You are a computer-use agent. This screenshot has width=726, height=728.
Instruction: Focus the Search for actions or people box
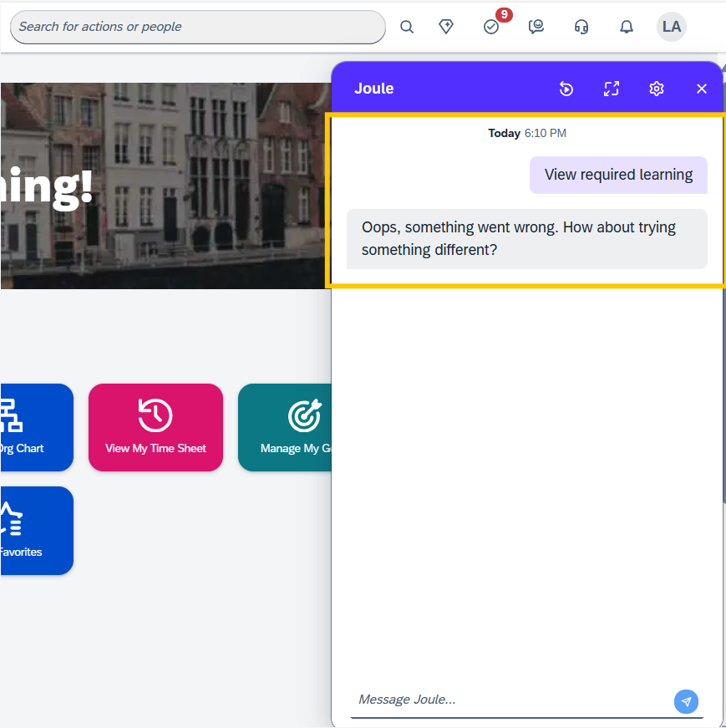198,27
